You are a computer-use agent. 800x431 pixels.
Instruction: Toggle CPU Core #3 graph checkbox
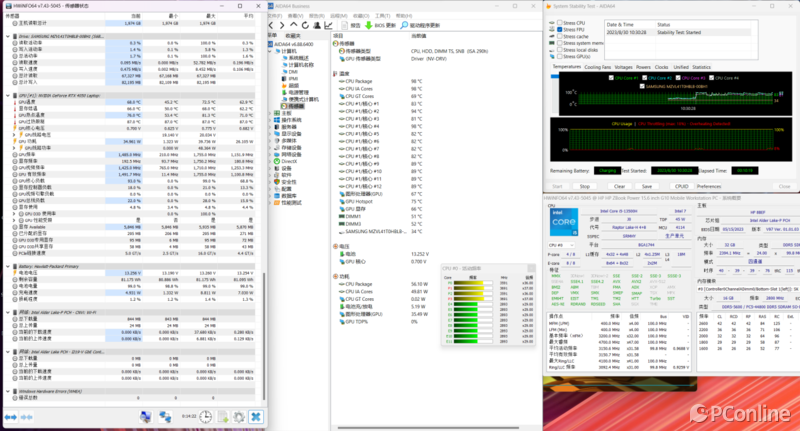[x=678, y=78]
